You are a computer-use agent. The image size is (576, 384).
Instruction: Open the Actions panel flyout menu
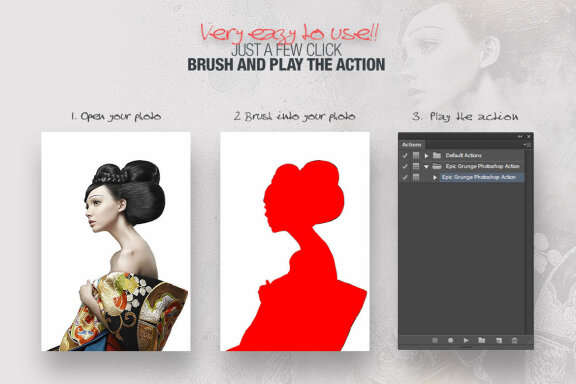tap(527, 145)
